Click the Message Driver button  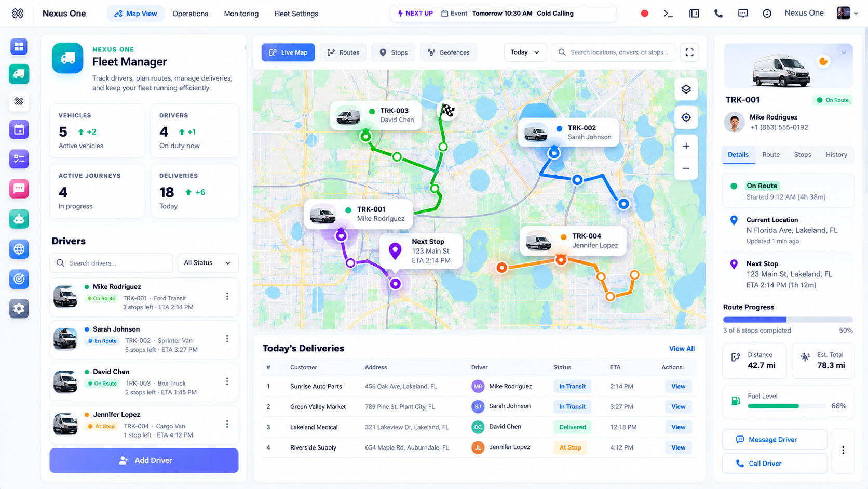tap(775, 440)
